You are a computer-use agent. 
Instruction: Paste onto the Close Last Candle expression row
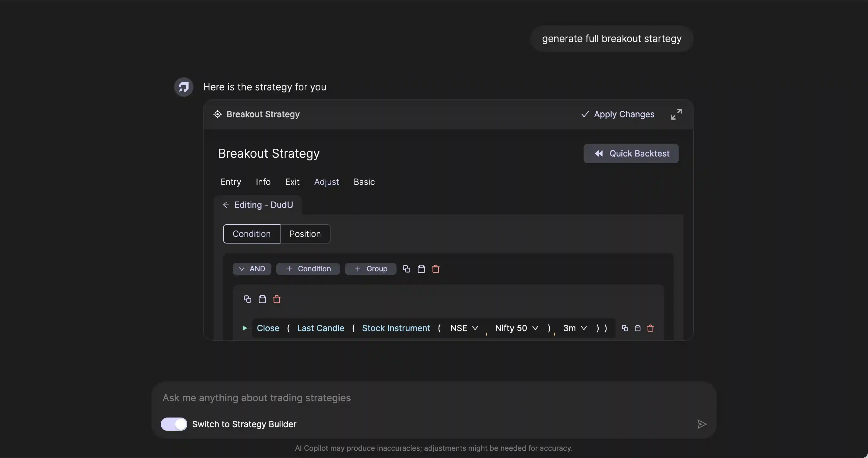point(638,328)
